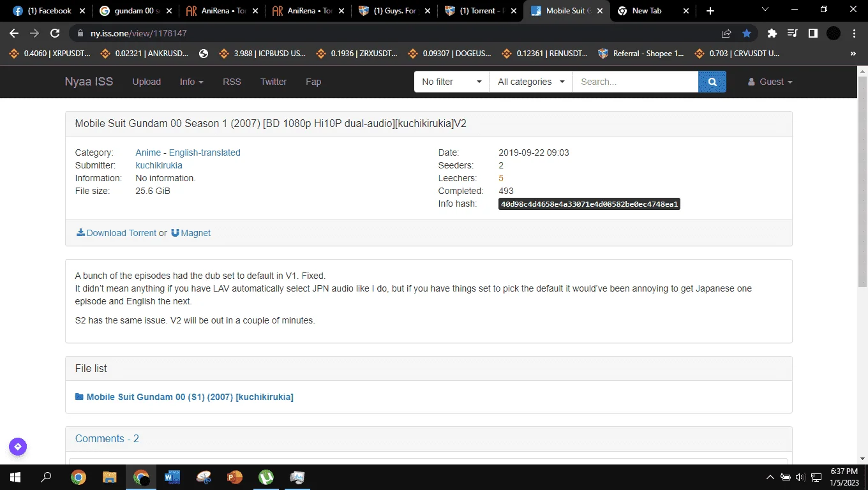
Task: Open the Referral - Shopee bookmark
Action: point(641,54)
